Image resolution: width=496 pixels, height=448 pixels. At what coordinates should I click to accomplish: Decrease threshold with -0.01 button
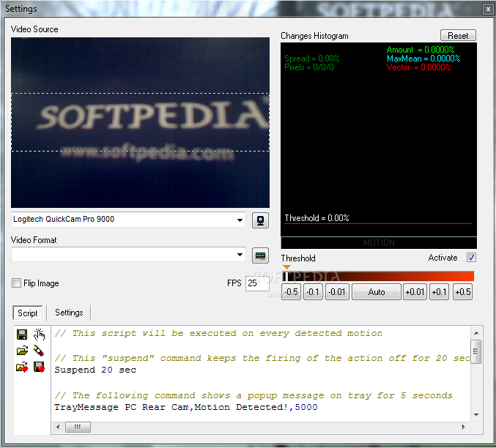337,291
